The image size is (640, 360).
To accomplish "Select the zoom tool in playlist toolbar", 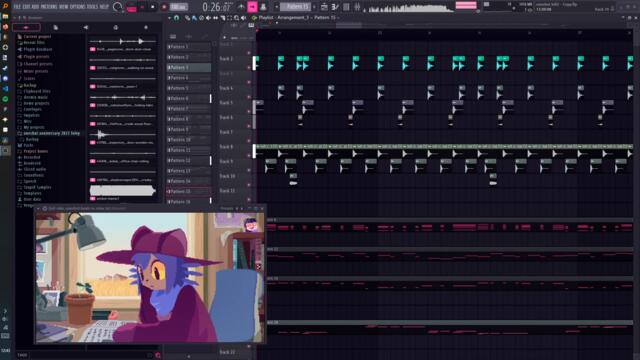I will 237,18.
